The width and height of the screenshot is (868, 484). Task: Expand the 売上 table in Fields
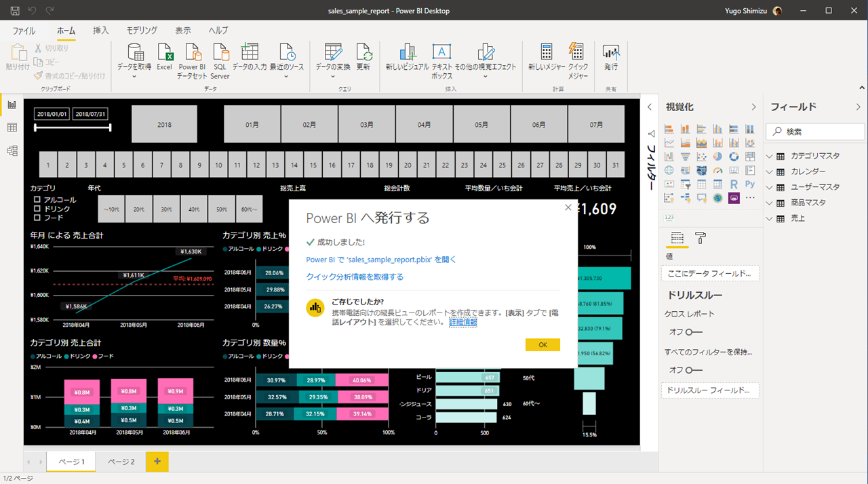[770, 218]
